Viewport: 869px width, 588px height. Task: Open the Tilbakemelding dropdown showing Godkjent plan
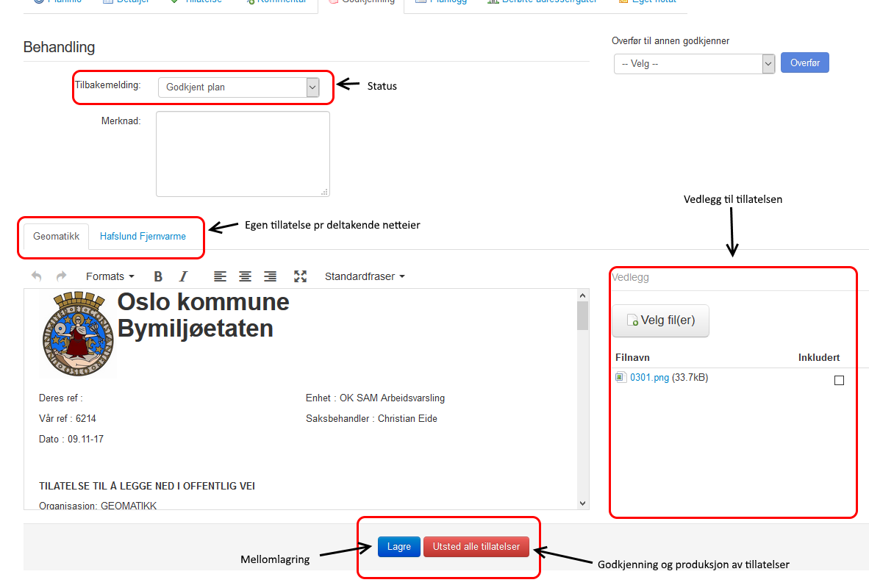[x=239, y=87]
